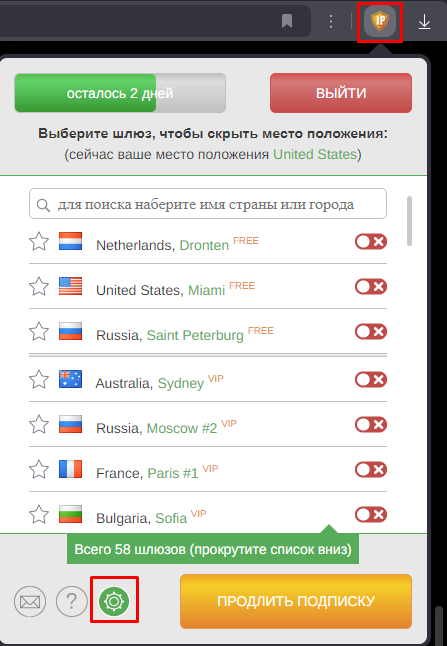Favorite Netherlands, Dronten with the star
This screenshot has height=646, width=447.
[39, 241]
